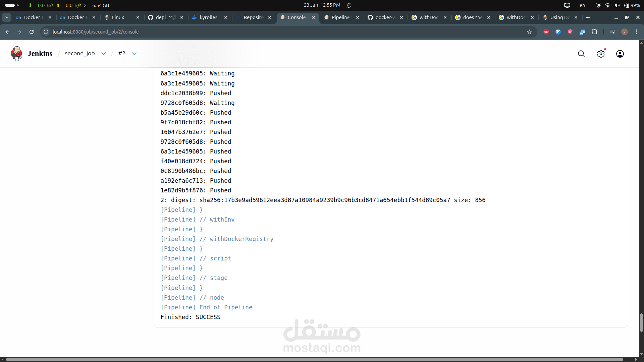Image resolution: width=644 pixels, height=362 pixels.
Task: Click the AdBlock Plus extension icon
Action: [546, 32]
